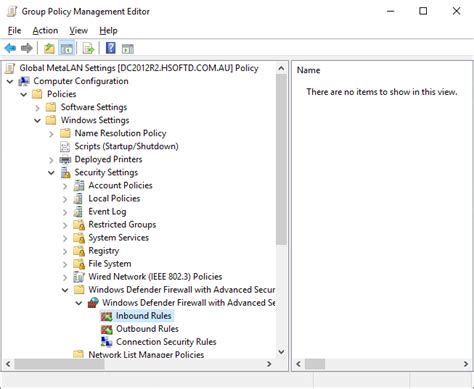The height and width of the screenshot is (389, 474).
Task: Select Network List Manager Policies
Action: tap(146, 354)
